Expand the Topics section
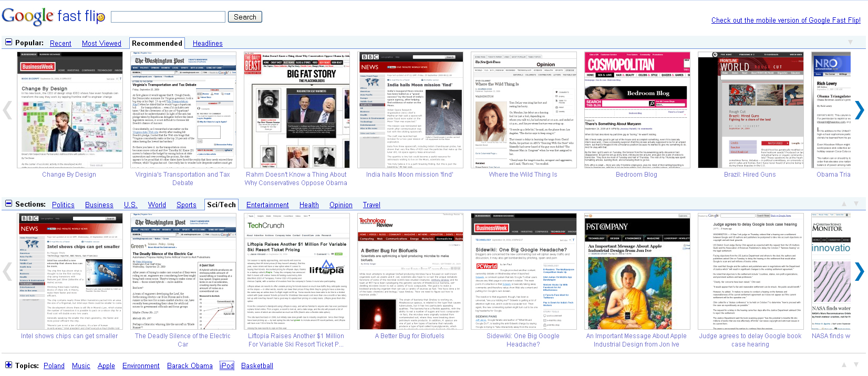 click(x=8, y=365)
